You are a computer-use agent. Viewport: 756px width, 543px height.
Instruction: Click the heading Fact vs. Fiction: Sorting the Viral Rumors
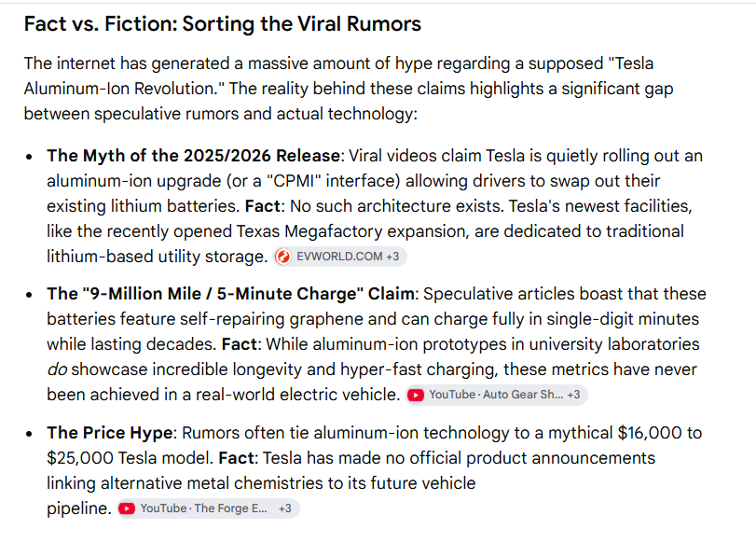(223, 24)
